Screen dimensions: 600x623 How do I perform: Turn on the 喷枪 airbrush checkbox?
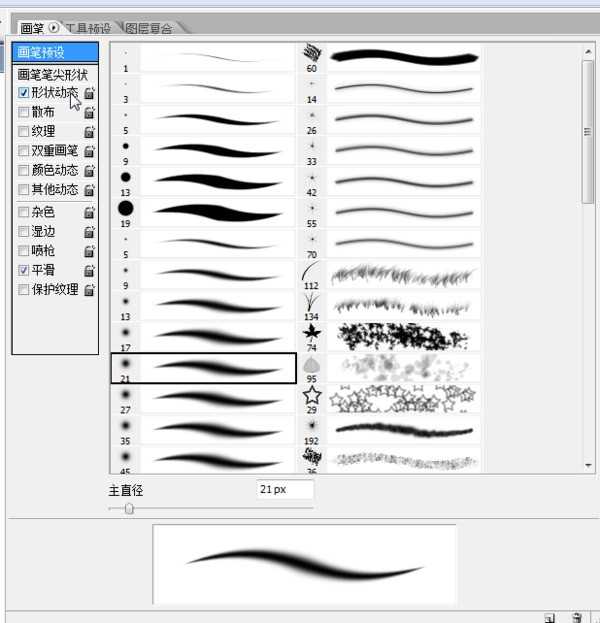[24, 251]
